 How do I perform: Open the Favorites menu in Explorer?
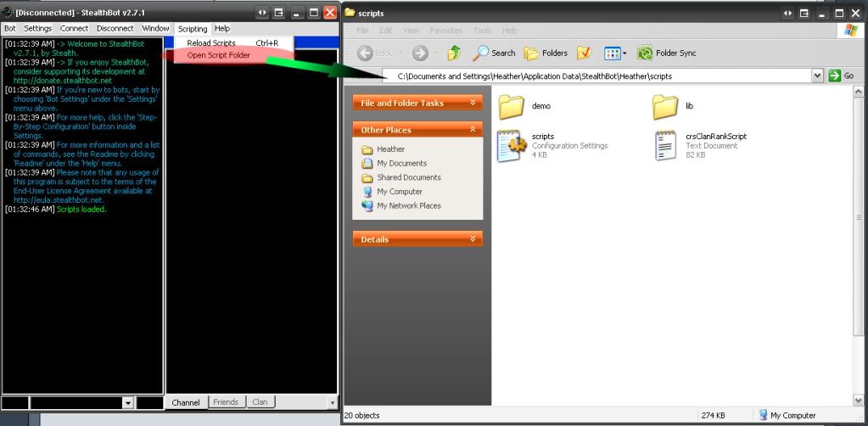(x=445, y=31)
